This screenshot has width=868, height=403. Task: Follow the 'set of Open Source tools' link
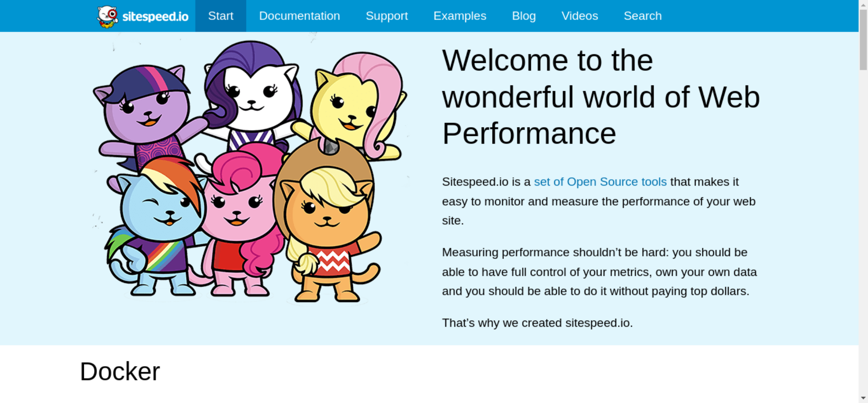pyautogui.click(x=600, y=182)
